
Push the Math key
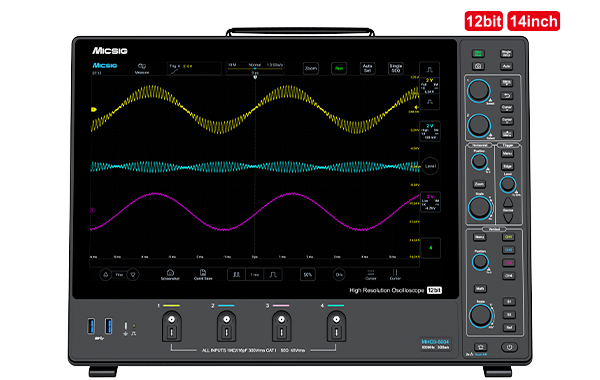click(480, 289)
